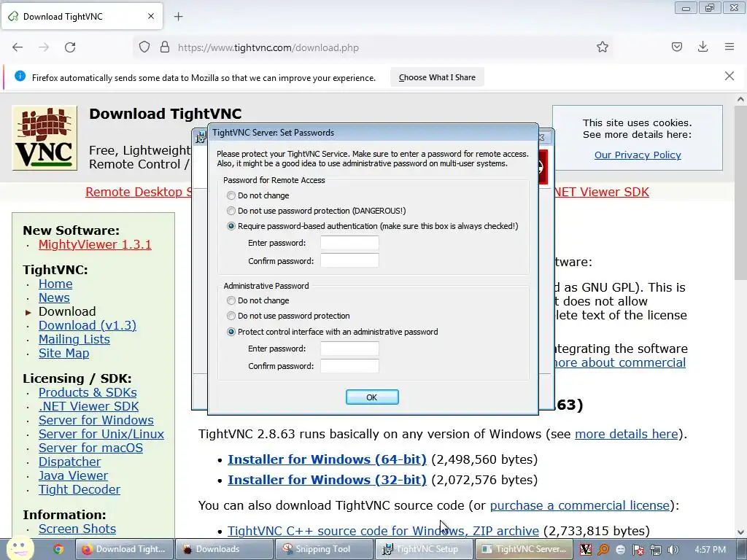Open Our Privacy Policy link
The image size is (747, 560).
[x=638, y=155]
